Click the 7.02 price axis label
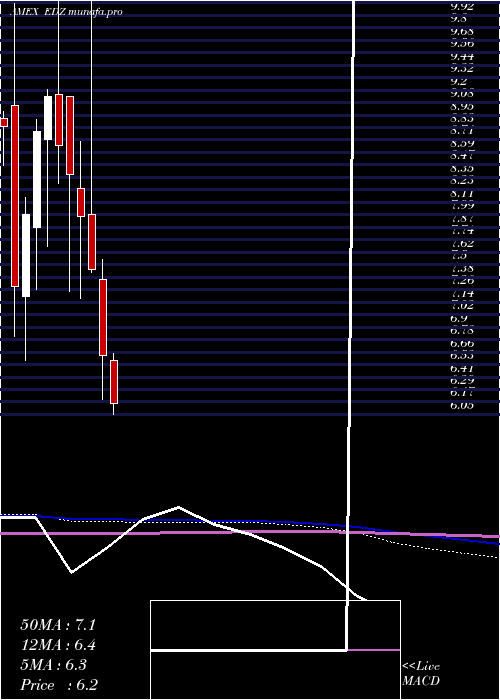 [x=462, y=306]
